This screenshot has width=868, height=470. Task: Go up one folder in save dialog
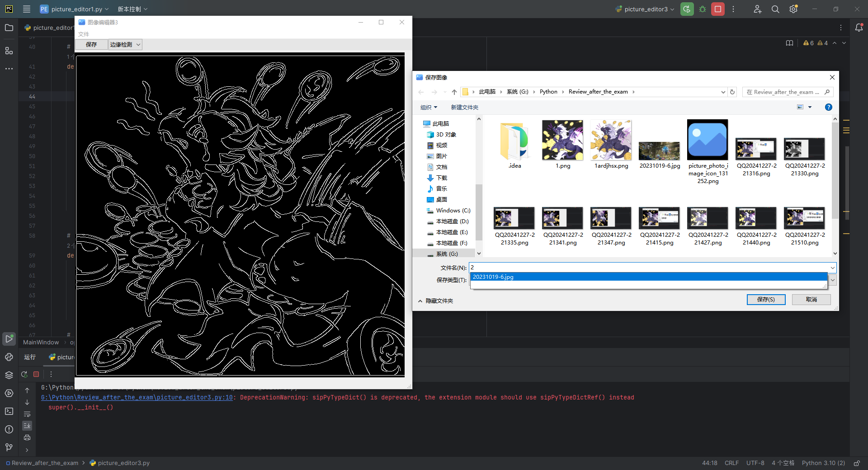454,92
